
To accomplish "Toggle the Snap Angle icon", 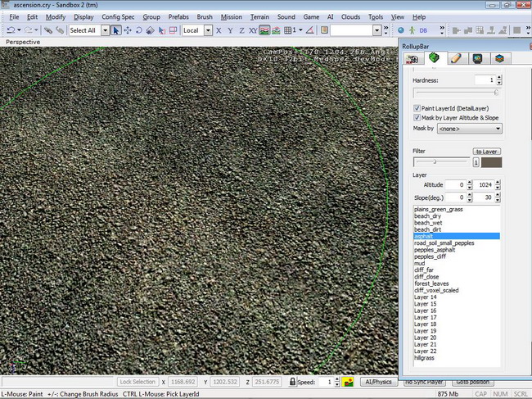I will point(309,30).
